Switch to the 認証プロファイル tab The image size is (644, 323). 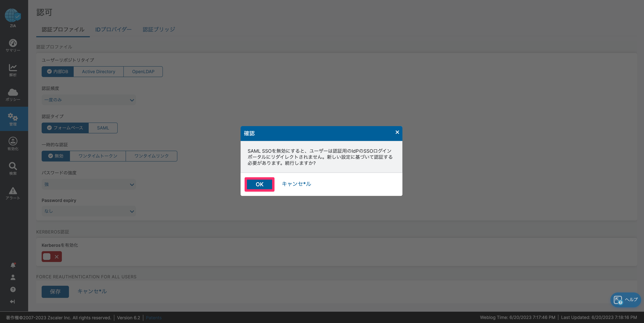[63, 30]
